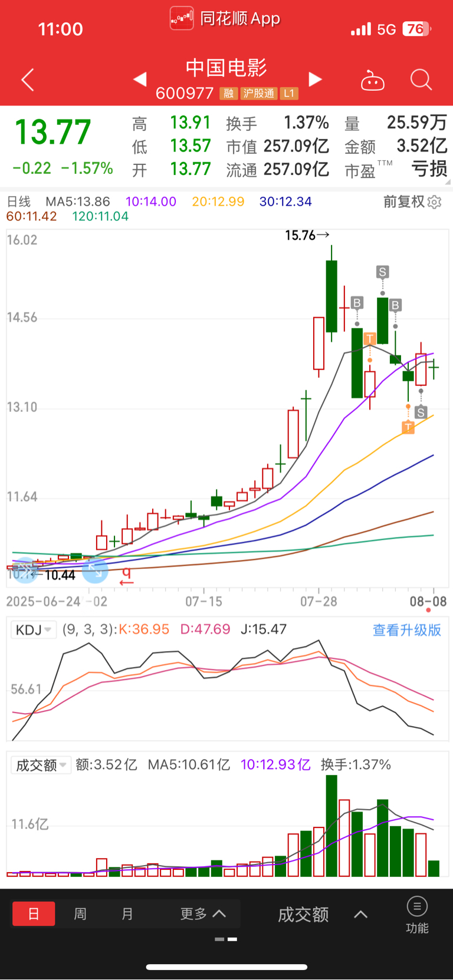453x980 pixels.
Task: Tap the 11:00 clock in status bar
Action: (x=61, y=29)
